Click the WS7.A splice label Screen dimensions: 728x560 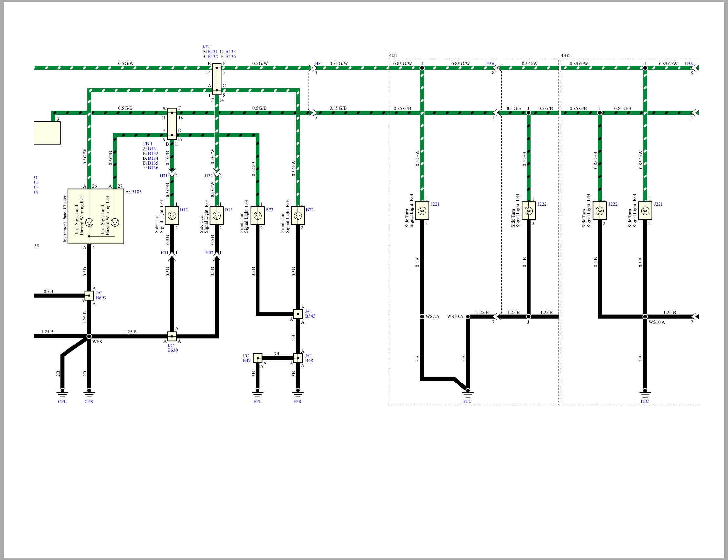(432, 316)
